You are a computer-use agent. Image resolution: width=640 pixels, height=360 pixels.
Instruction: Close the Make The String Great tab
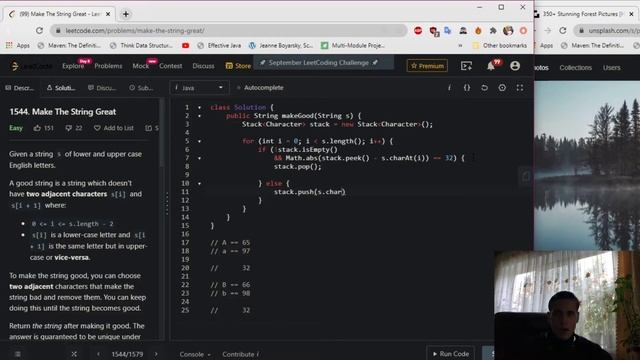click(108, 14)
